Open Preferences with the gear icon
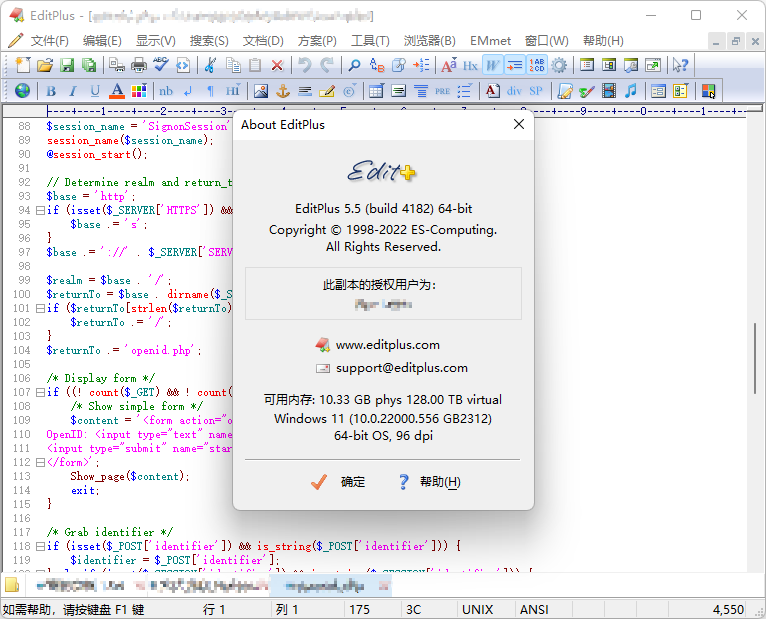The width and height of the screenshot is (766, 619). [559, 65]
